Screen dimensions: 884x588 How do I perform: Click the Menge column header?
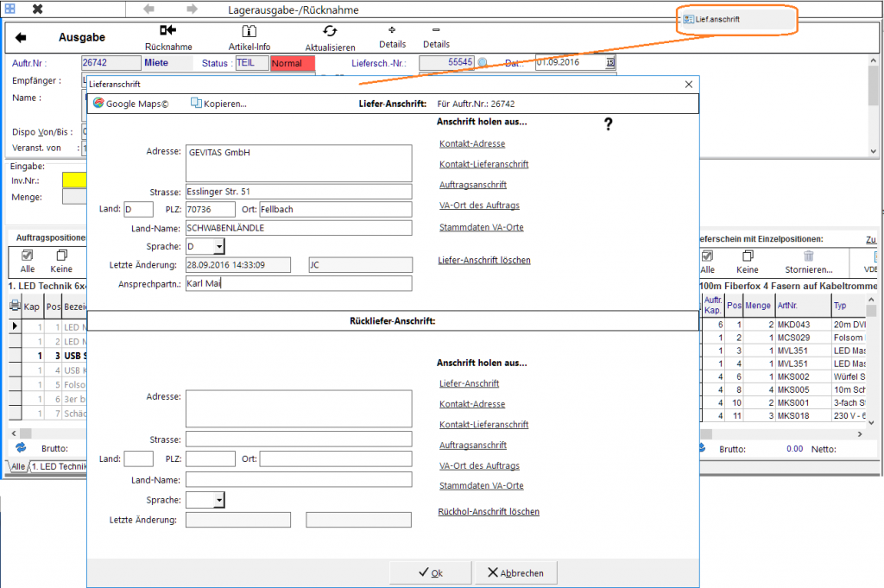[x=757, y=305]
